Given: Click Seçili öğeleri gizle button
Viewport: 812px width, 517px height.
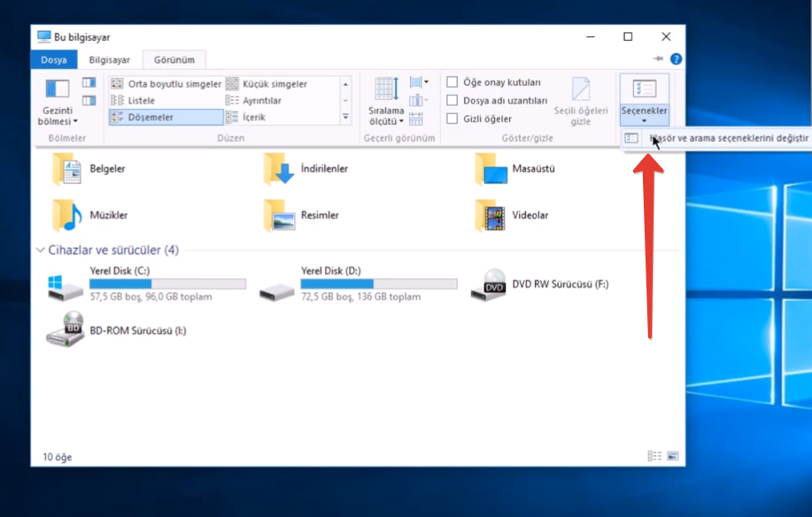Looking at the screenshot, I should [x=581, y=102].
